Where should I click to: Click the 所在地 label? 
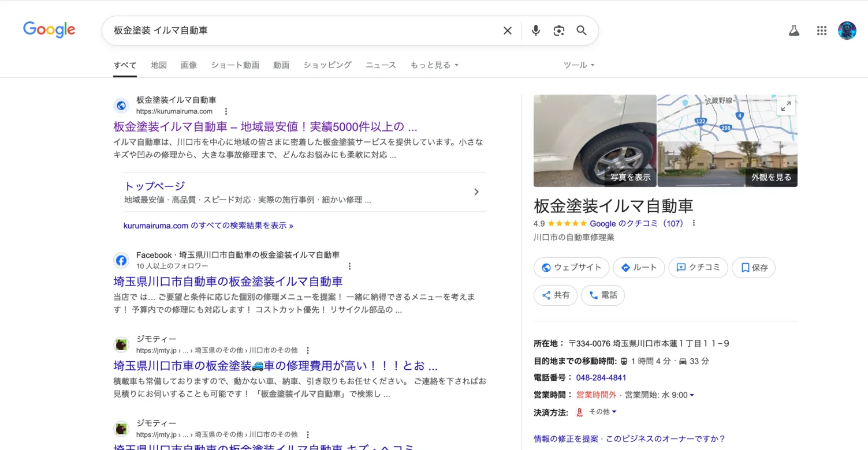[x=549, y=343]
